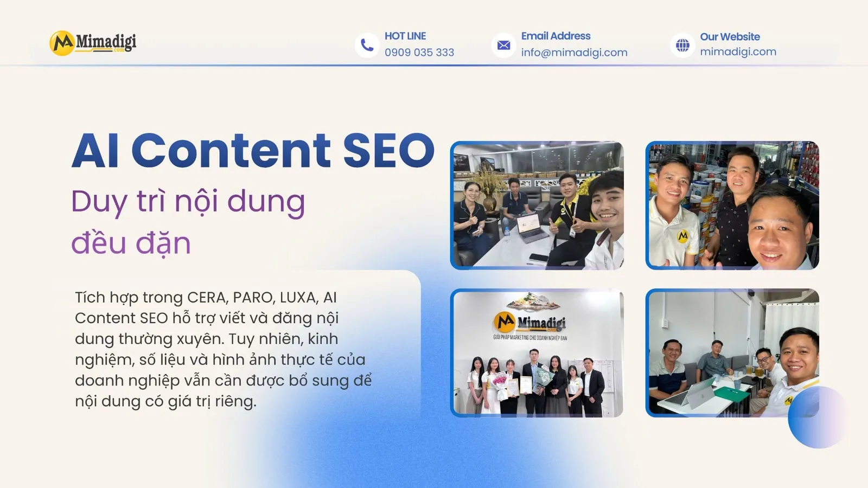Screen dimensions: 868x488
Task: Click the 'Email Address' label
Action: pos(556,36)
